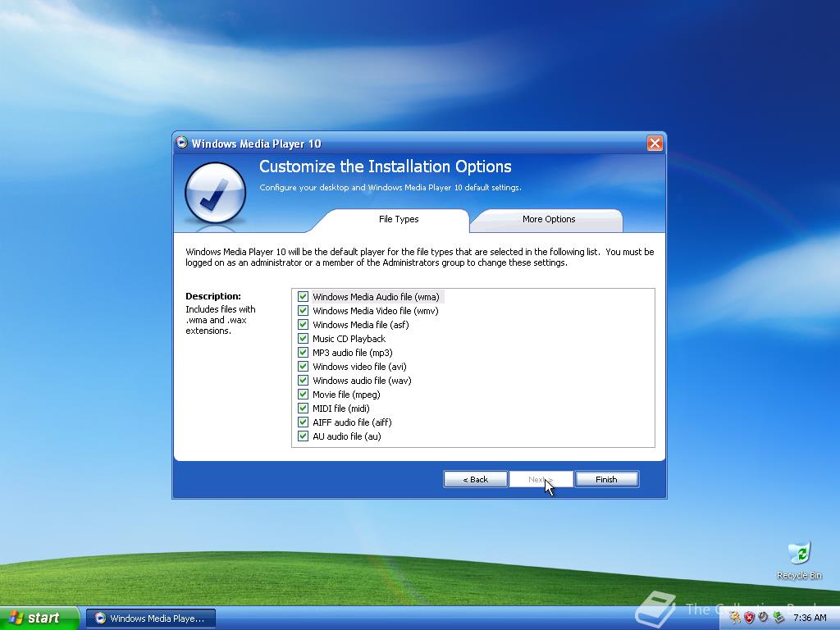Image resolution: width=840 pixels, height=630 pixels.
Task: Open the Recycle Bin desktop icon
Action: (799, 561)
